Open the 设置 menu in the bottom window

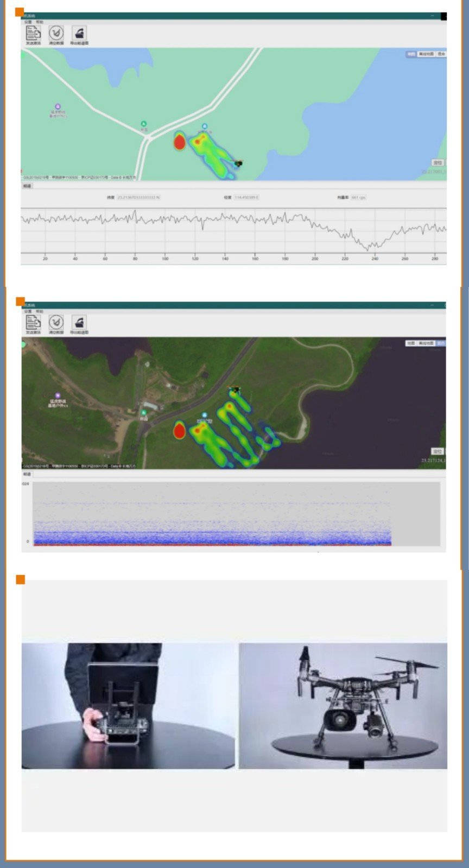28,311
